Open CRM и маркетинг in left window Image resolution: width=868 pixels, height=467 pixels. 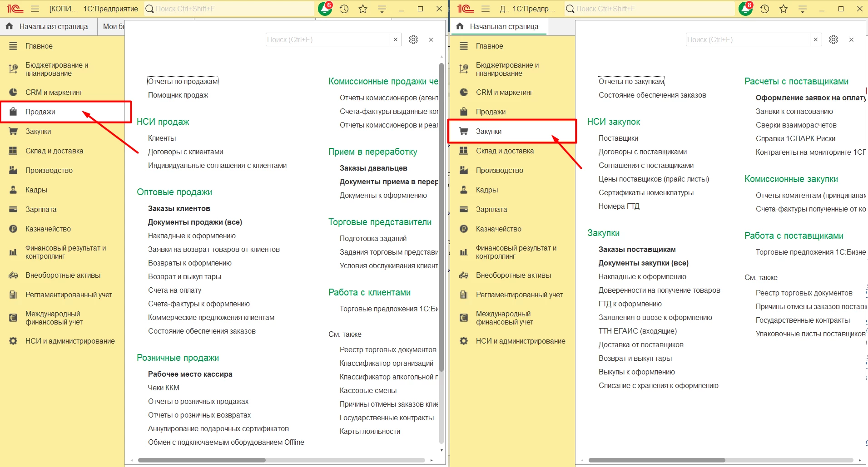pos(62,92)
